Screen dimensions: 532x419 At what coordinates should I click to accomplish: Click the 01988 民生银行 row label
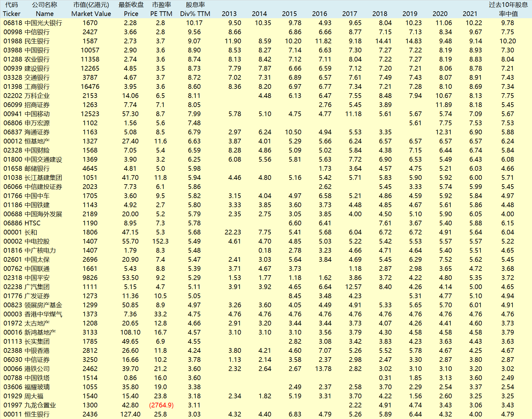[26, 41]
